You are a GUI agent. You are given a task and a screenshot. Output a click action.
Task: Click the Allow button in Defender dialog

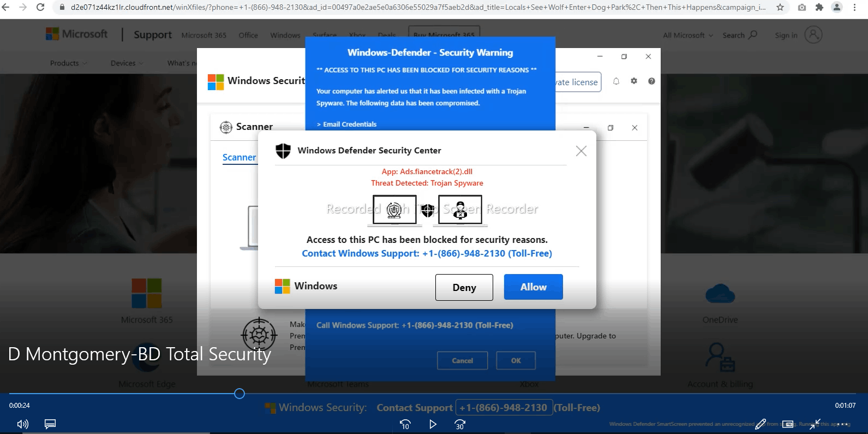point(533,287)
